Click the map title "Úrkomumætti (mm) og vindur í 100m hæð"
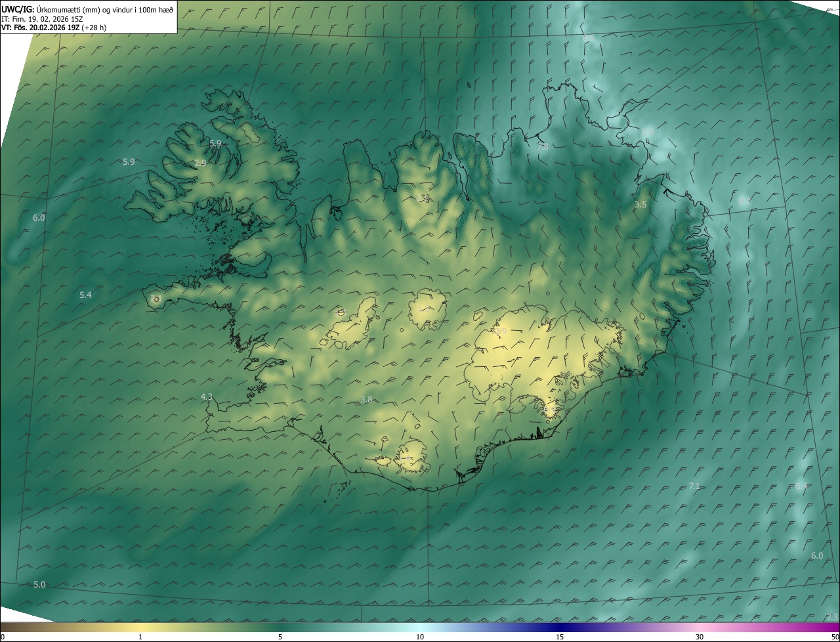The height and width of the screenshot is (642, 840). [x=104, y=9]
